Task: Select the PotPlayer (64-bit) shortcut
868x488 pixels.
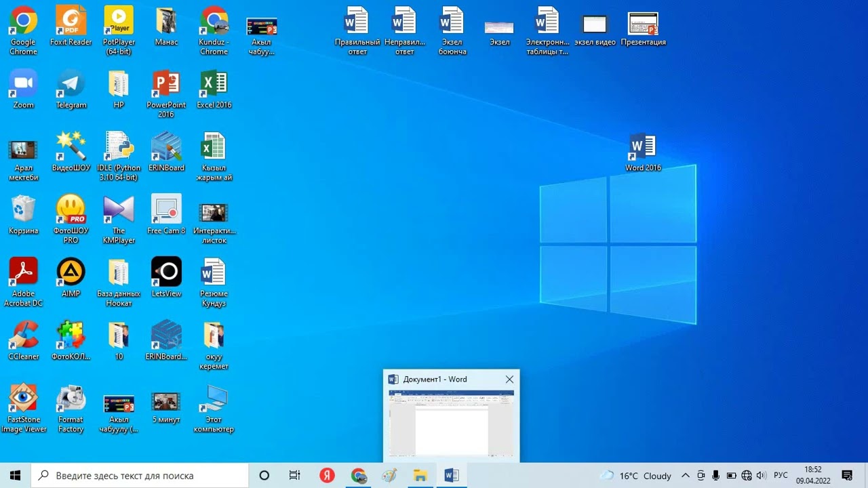Action: coord(119,30)
